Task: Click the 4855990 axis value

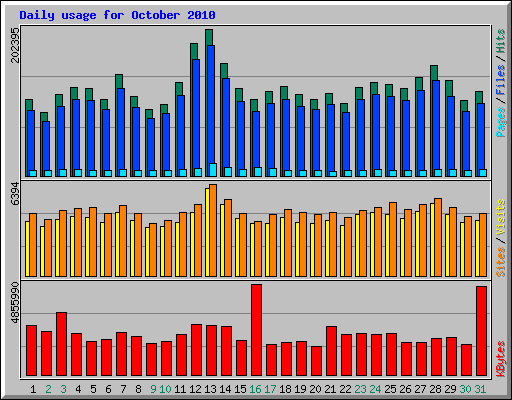Action: (15, 303)
